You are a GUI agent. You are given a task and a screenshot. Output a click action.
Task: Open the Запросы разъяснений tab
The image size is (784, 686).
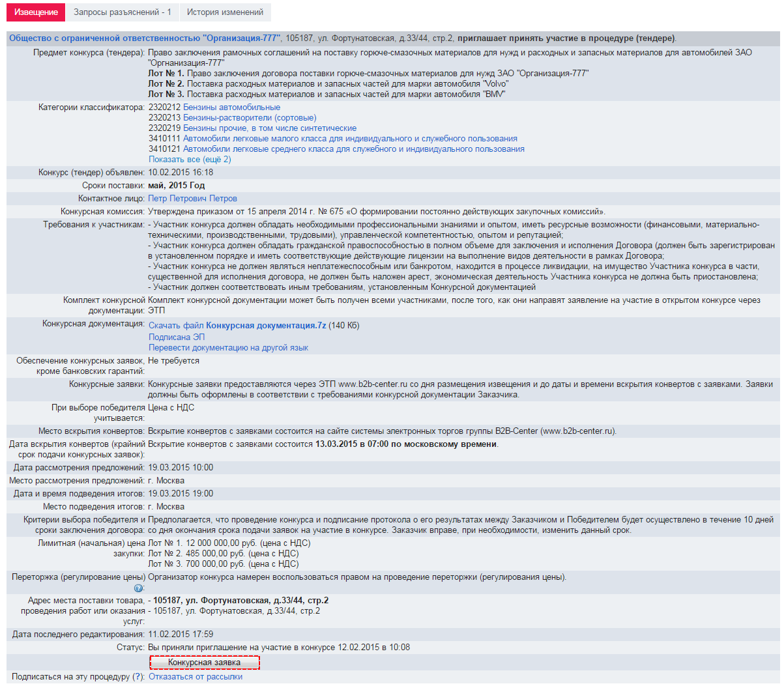click(x=123, y=12)
